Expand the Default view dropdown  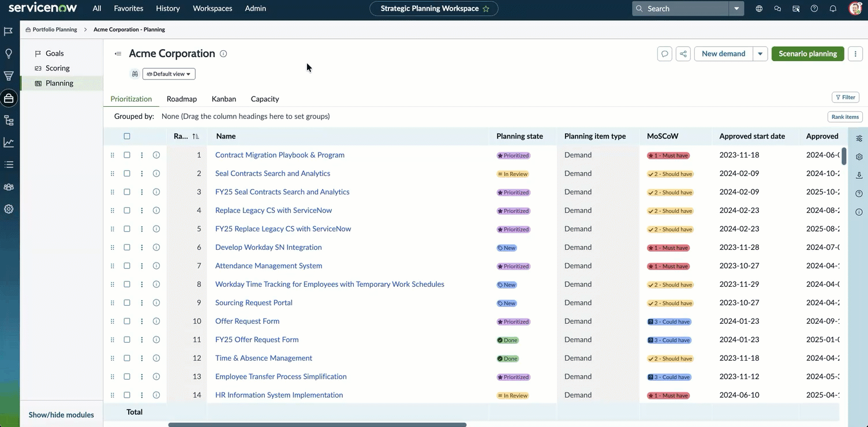(x=169, y=74)
